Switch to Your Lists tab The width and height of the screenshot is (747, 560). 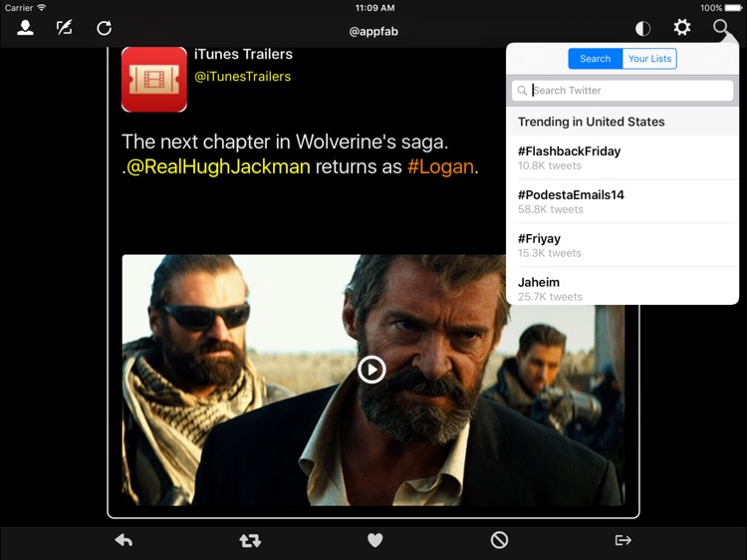click(649, 59)
